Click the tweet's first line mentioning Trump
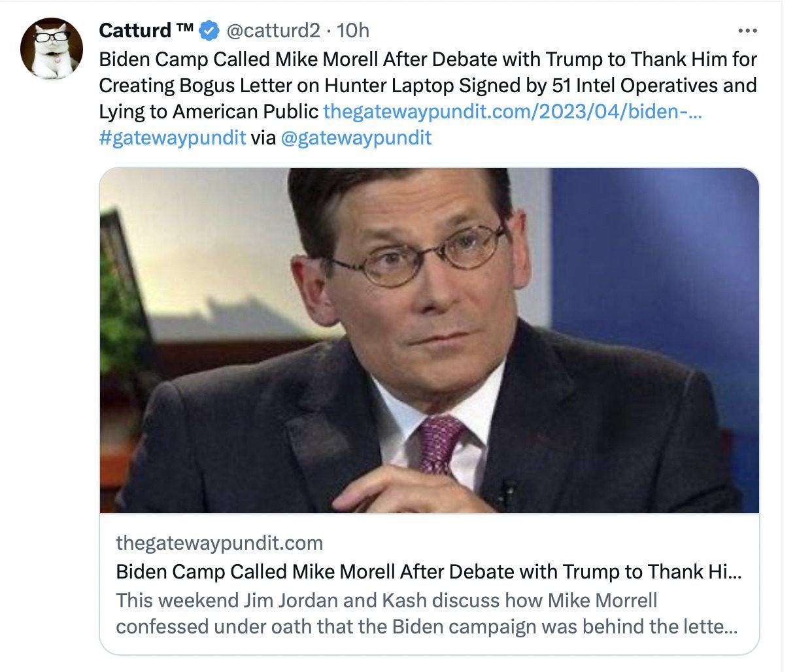Viewport: 812px width, 672px height. (428, 59)
